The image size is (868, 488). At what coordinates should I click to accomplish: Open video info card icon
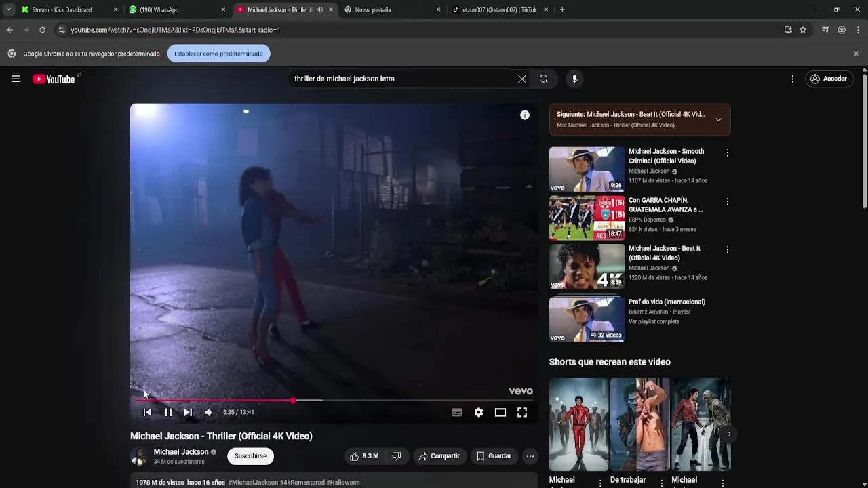[x=524, y=115]
